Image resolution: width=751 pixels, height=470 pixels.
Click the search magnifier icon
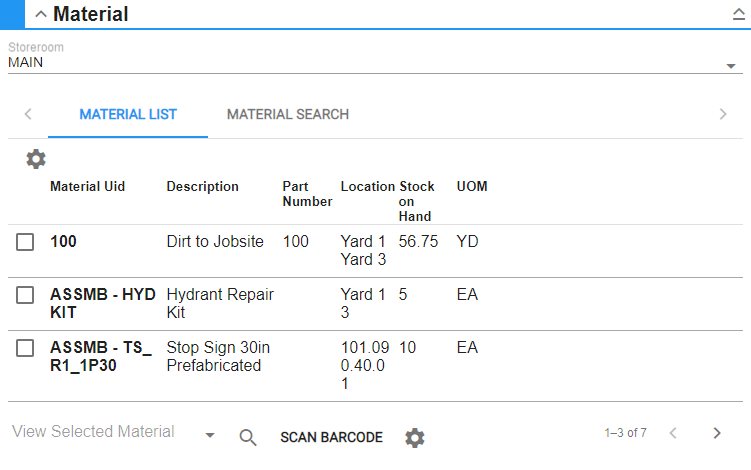click(248, 437)
